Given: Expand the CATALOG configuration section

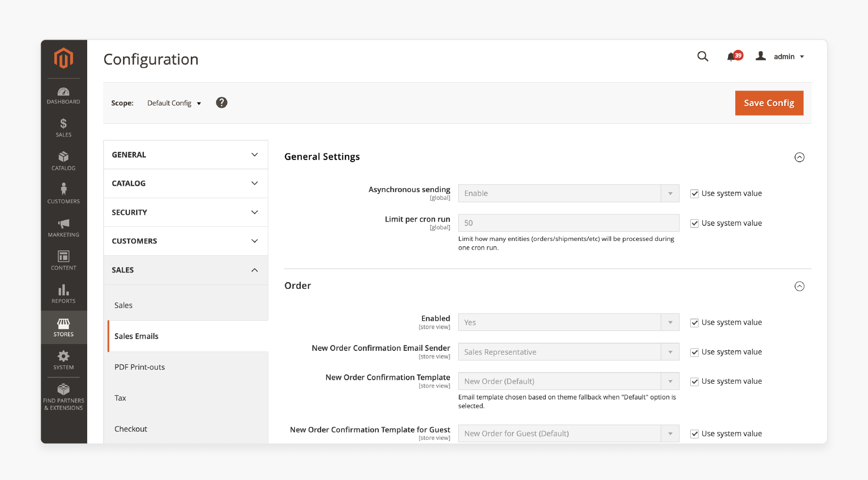Looking at the screenshot, I should point(186,183).
